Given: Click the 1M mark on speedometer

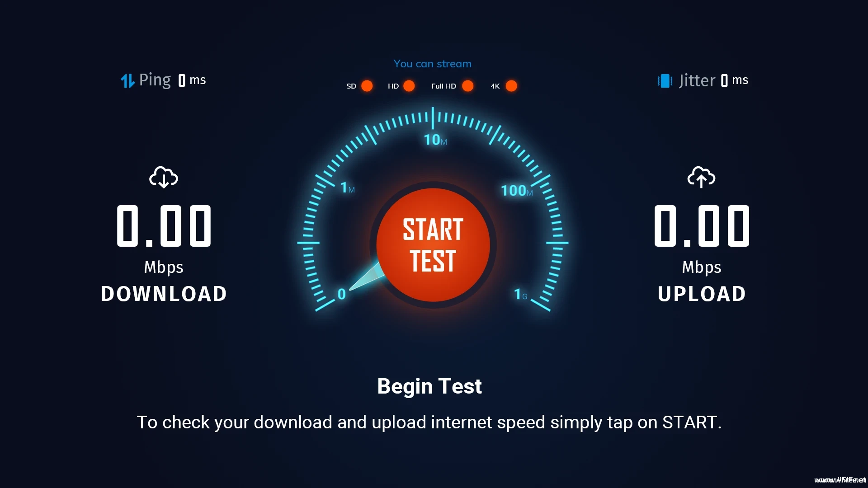Looking at the screenshot, I should [347, 188].
